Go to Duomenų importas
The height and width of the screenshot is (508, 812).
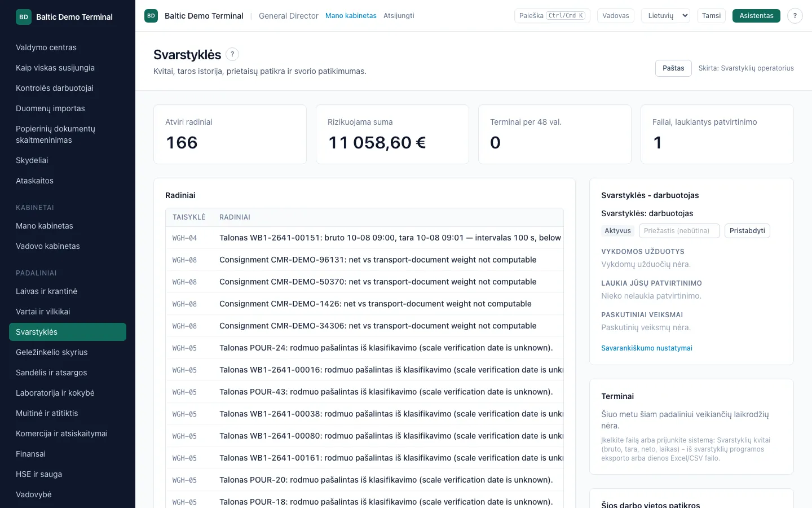(x=68, y=108)
